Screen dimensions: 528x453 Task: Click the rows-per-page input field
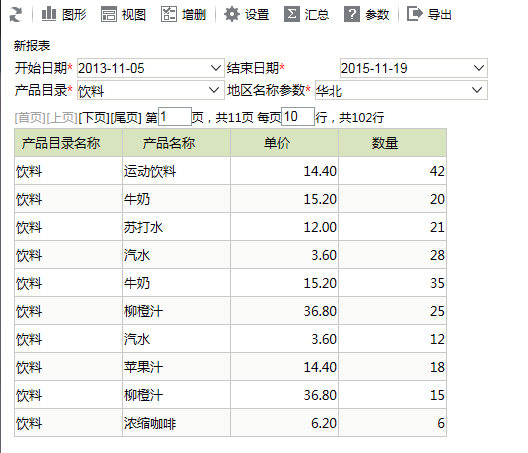[x=298, y=117]
